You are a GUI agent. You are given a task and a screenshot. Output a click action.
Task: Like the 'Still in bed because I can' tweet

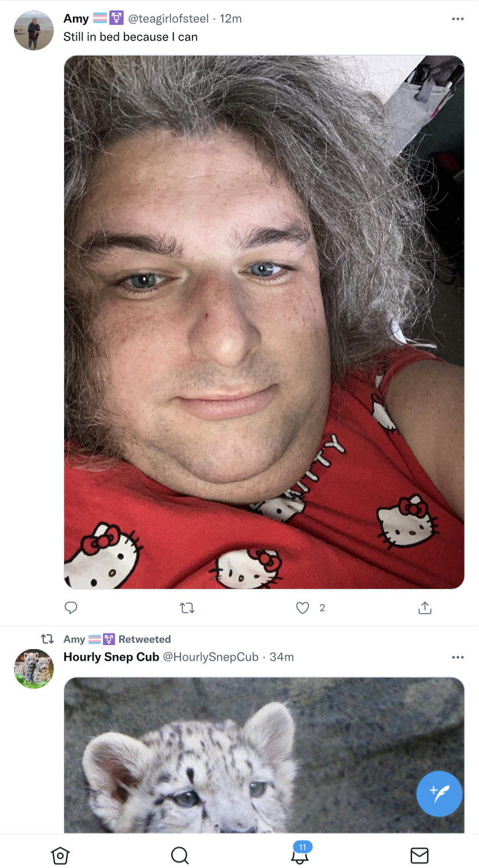303,607
